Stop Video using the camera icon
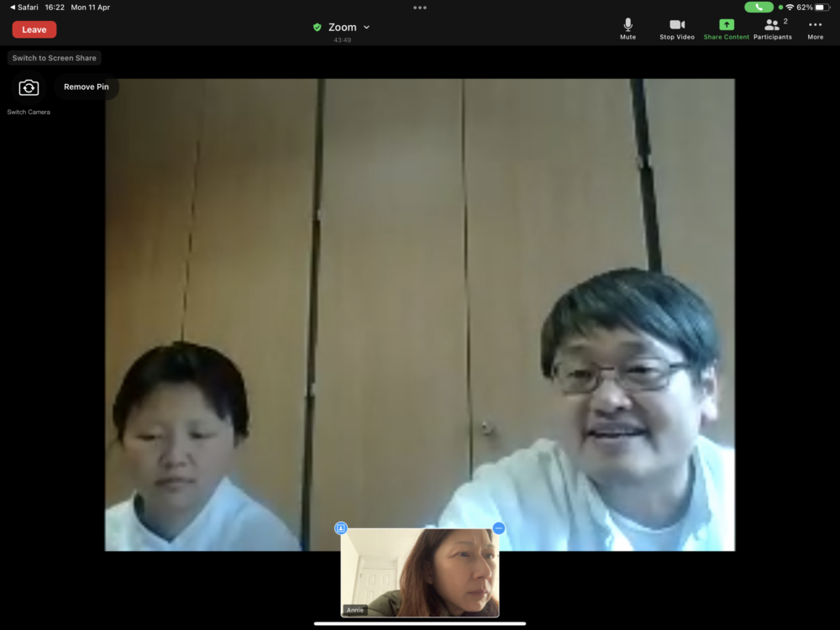 676,29
